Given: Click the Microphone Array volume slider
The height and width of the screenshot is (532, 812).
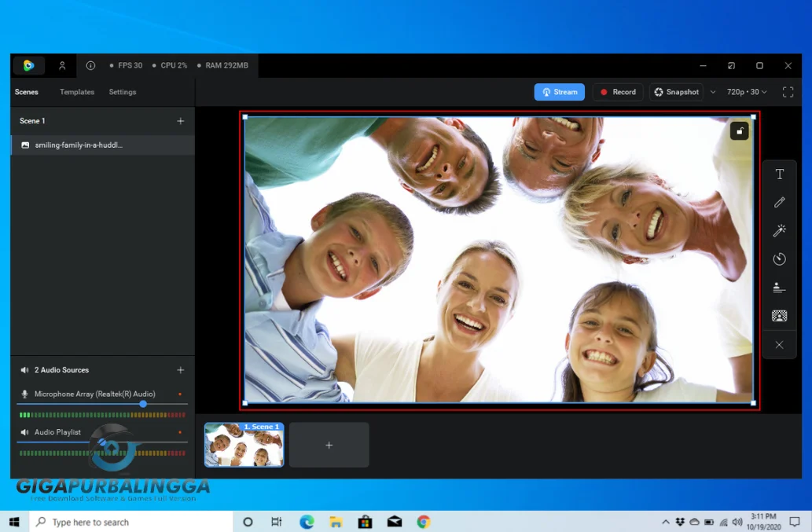Looking at the screenshot, I should pyautogui.click(x=143, y=404).
